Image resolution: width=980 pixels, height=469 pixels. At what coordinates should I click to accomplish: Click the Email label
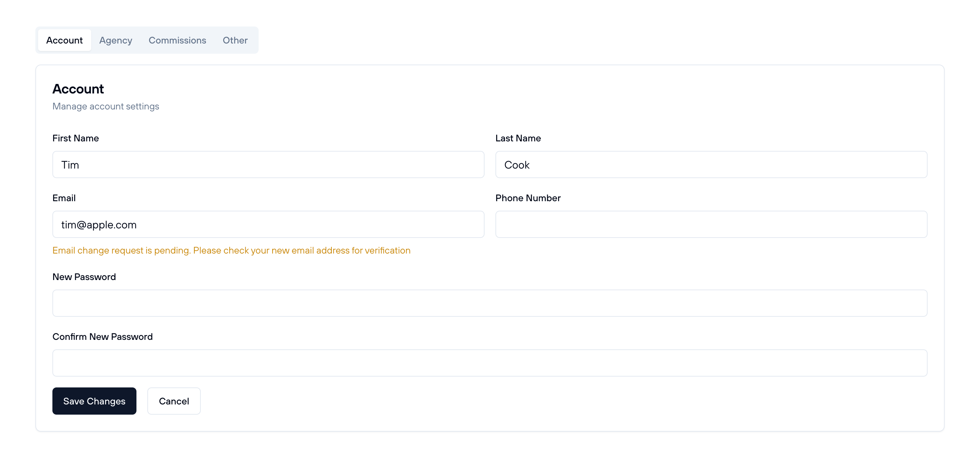tap(64, 198)
